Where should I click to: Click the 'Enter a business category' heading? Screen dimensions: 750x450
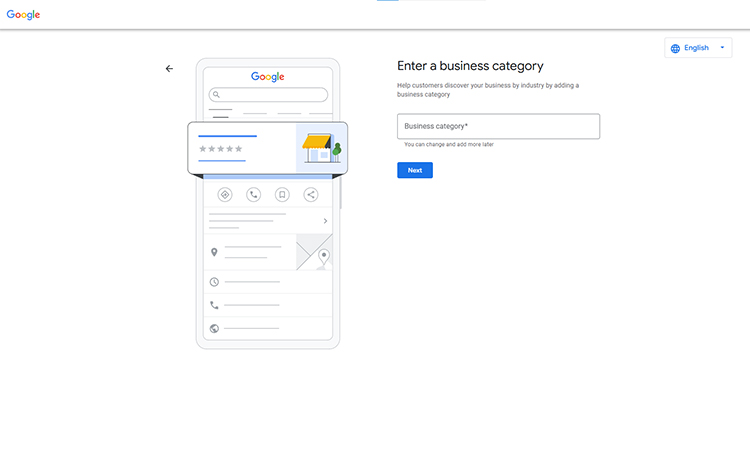470,66
